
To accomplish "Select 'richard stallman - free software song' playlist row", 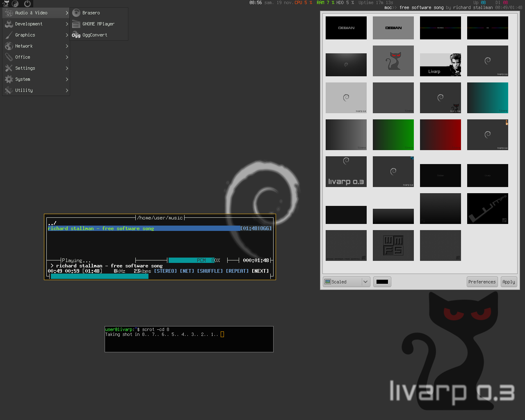I will (160, 228).
